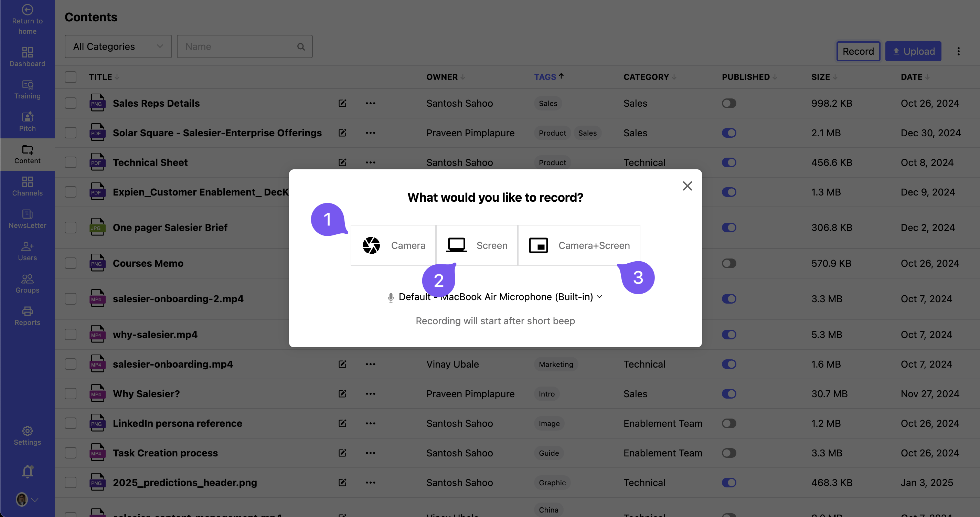Click the Record button

coord(858,51)
